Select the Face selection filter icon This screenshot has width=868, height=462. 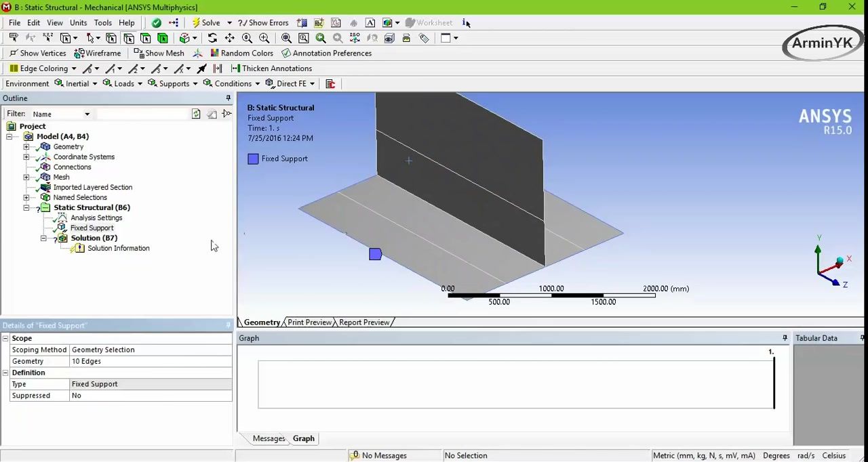point(146,38)
